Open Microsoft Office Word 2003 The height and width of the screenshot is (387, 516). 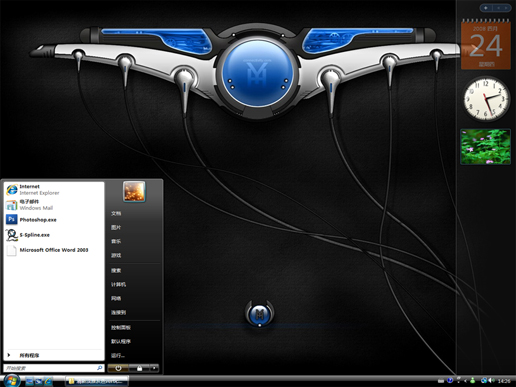click(x=53, y=250)
